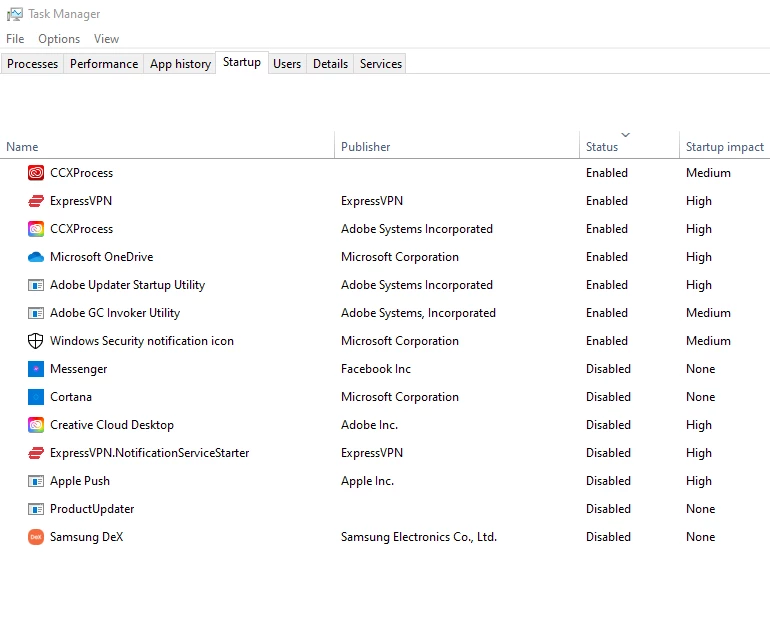The image size is (770, 626).
Task: Switch to the Details tab
Action: [330, 64]
